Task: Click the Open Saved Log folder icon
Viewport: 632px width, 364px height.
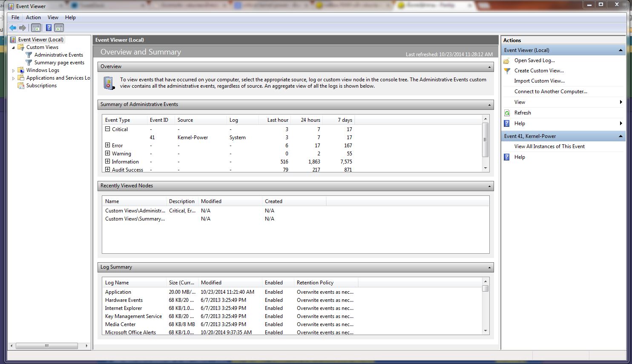Action: click(x=507, y=60)
